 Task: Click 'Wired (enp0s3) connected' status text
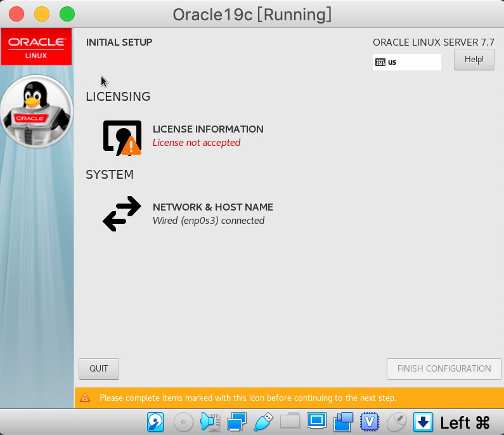pos(209,221)
